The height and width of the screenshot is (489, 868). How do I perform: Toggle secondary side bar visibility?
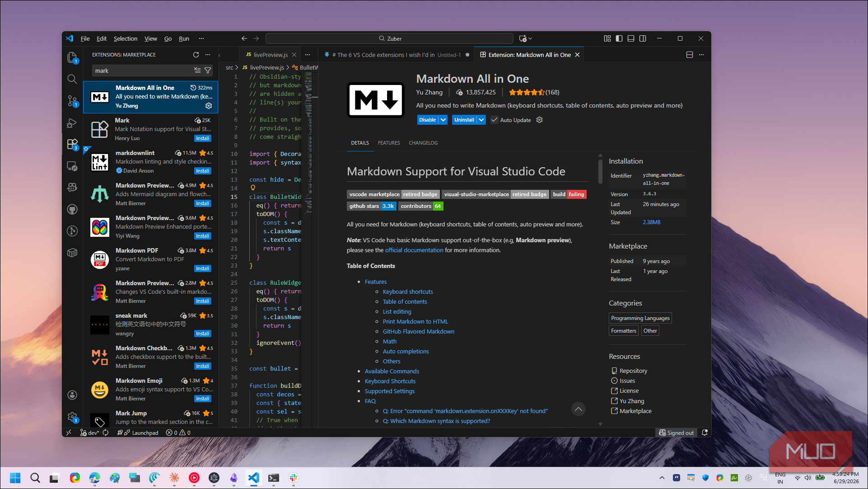tap(643, 38)
